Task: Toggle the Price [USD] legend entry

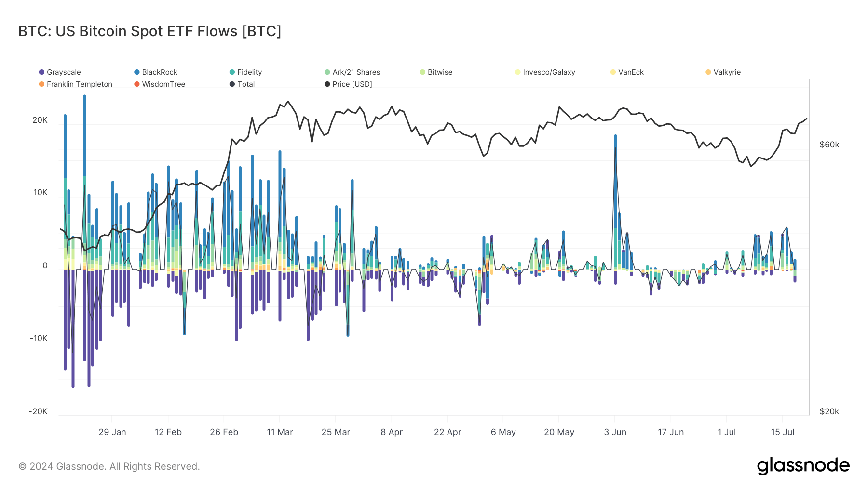Action: coord(348,84)
